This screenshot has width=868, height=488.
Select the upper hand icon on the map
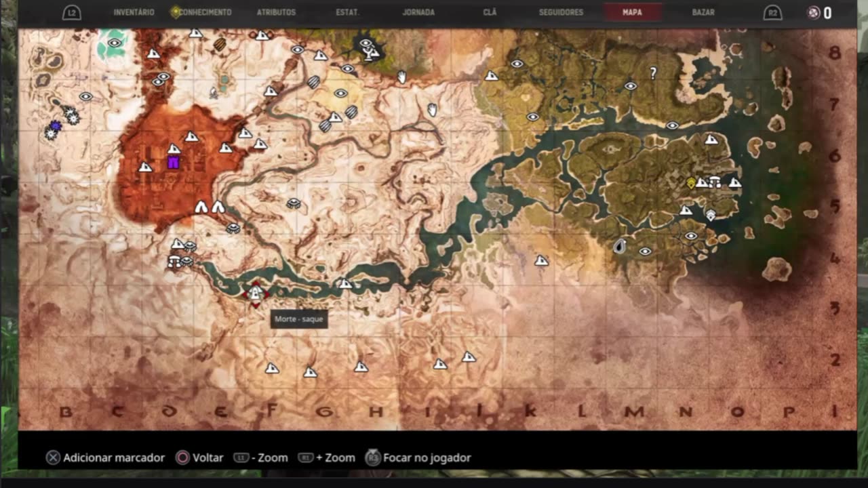pos(401,77)
